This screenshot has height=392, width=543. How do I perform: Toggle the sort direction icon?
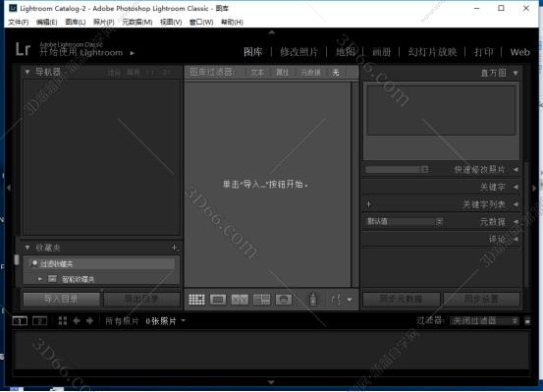point(336,300)
